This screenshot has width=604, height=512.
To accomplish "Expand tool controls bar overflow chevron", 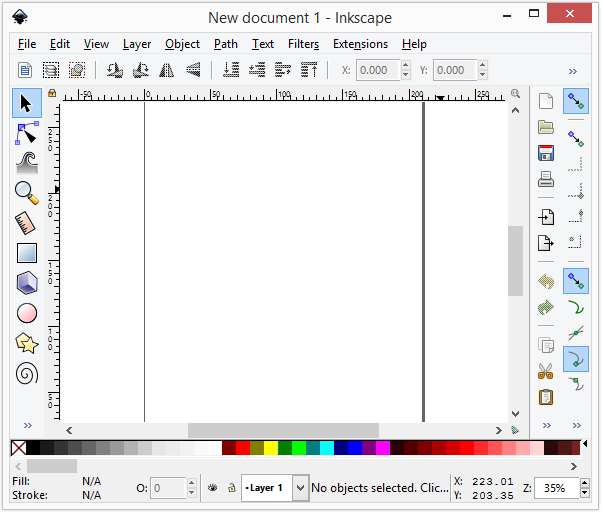I will [573, 71].
